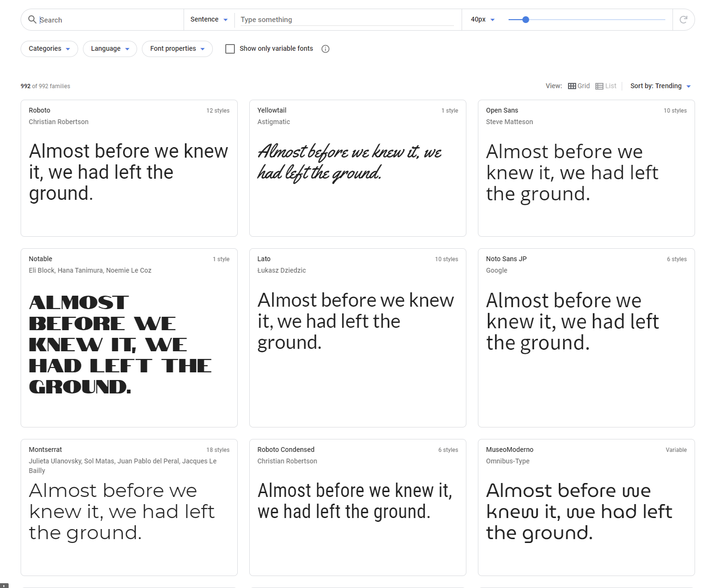Screen dimensions: 719x588
Task: Click '1 style' on Yellowtail card
Action: (x=450, y=111)
